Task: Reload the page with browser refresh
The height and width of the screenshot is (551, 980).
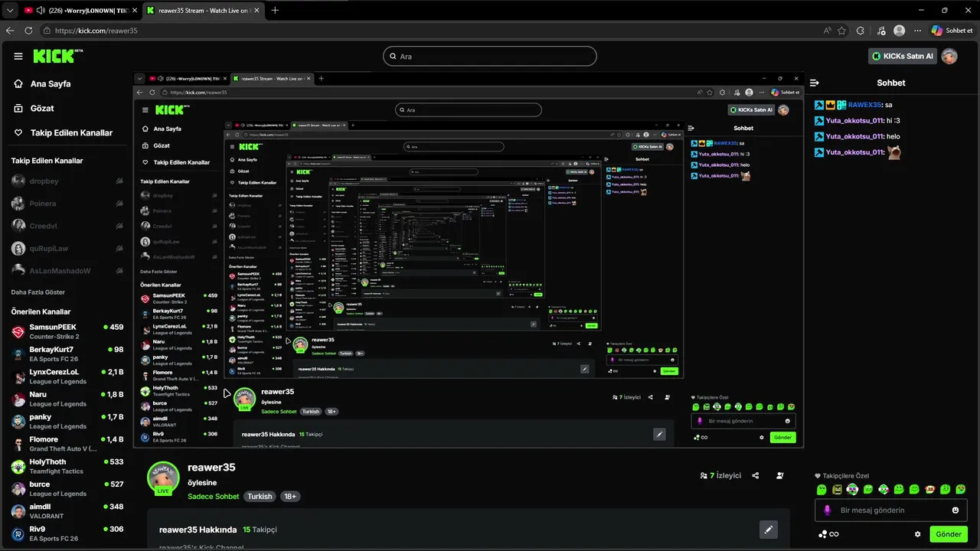Action: [28, 31]
